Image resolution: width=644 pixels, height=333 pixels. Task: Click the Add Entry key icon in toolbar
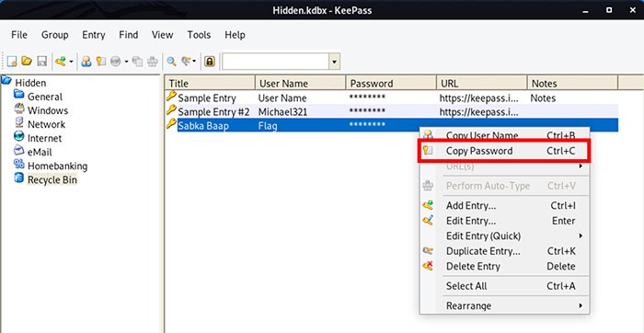tap(61, 62)
